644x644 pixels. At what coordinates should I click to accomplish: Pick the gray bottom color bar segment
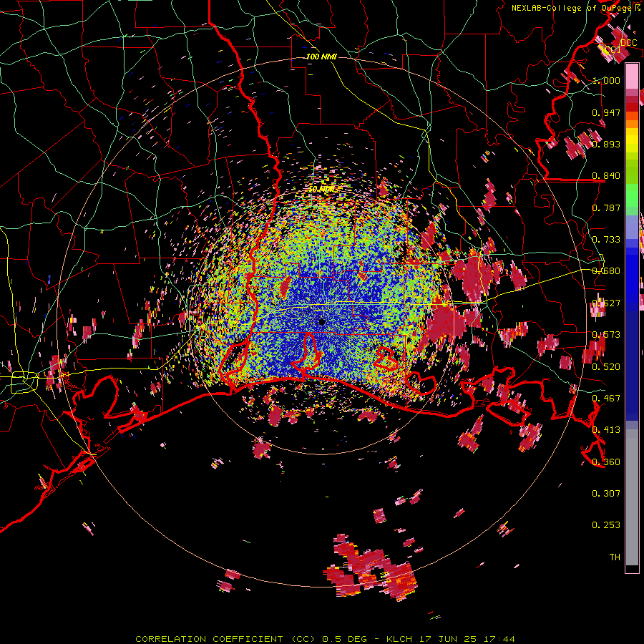632,497
